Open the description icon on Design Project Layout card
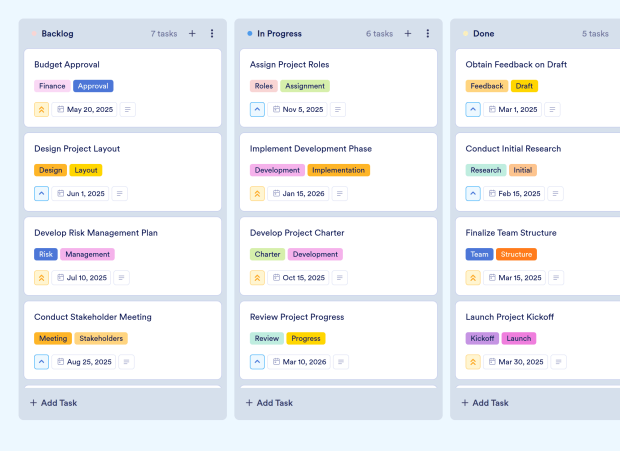 119,194
